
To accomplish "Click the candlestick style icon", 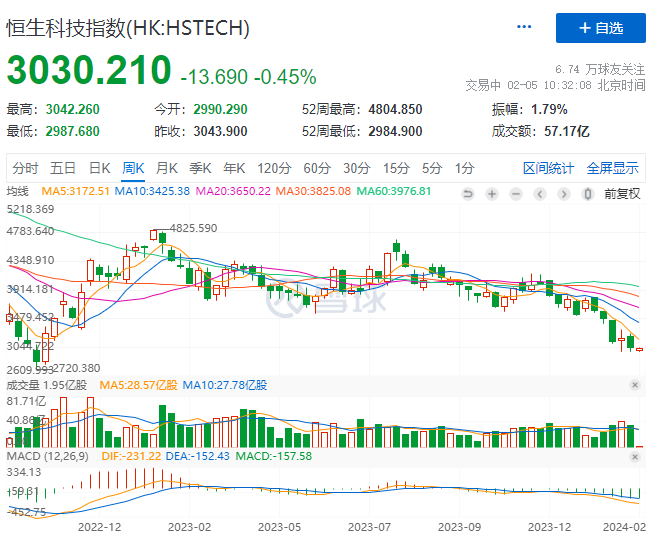I will pyautogui.click(x=588, y=194).
